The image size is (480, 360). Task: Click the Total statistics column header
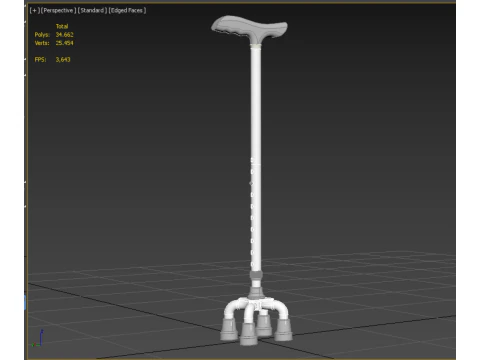click(x=62, y=26)
